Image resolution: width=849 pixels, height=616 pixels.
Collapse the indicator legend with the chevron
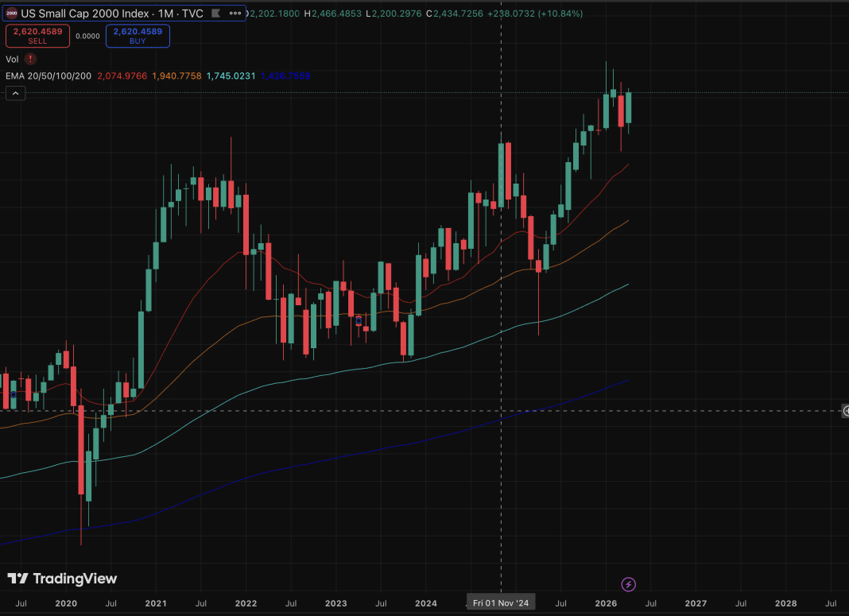click(x=15, y=94)
